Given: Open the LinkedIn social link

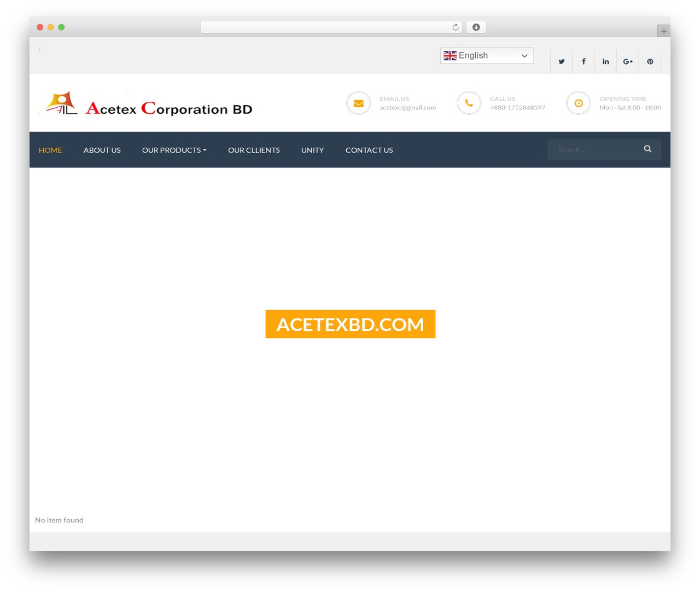Looking at the screenshot, I should point(605,61).
